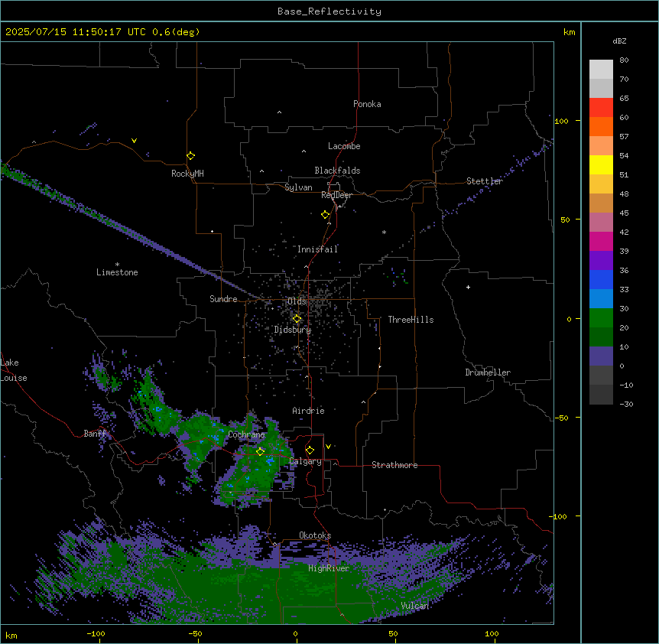Image resolution: width=659 pixels, height=644 pixels.
Task: Click the Didsbury city label
Action: (293, 330)
